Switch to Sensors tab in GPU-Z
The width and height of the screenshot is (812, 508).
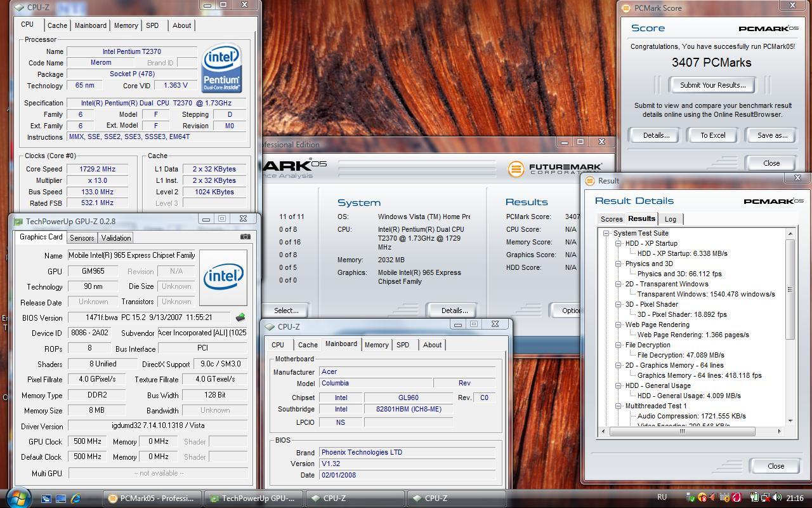click(x=82, y=238)
